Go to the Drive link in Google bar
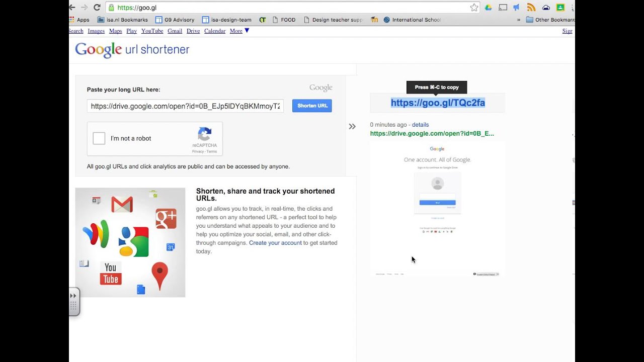The width and height of the screenshot is (644, 362). pyautogui.click(x=193, y=31)
